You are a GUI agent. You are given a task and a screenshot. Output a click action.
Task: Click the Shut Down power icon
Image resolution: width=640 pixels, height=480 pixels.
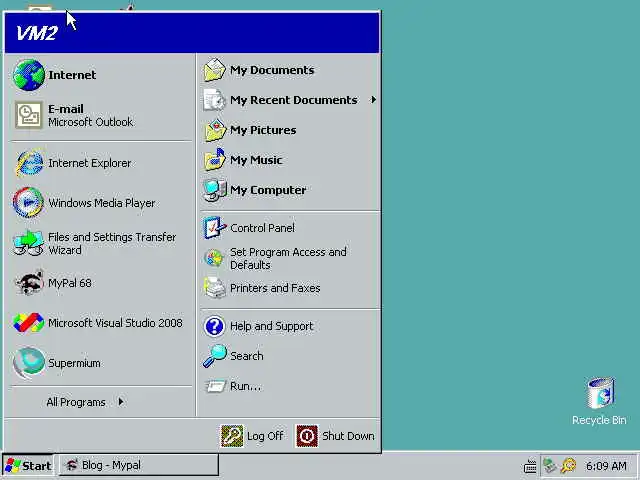(307, 436)
